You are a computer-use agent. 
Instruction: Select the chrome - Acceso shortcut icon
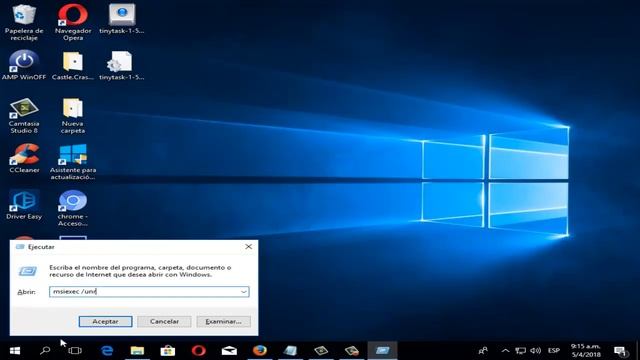73,208
